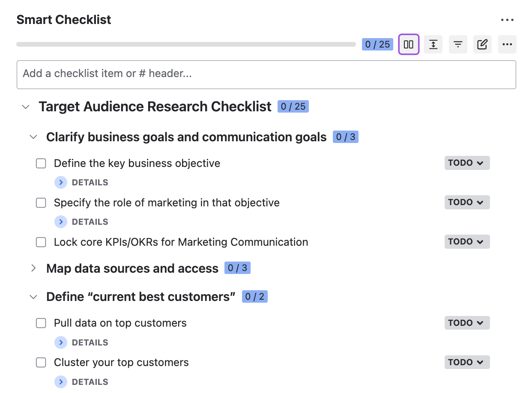
Task: Click the ellipsis icon beside Smart Checklist title
Action: click(x=507, y=20)
